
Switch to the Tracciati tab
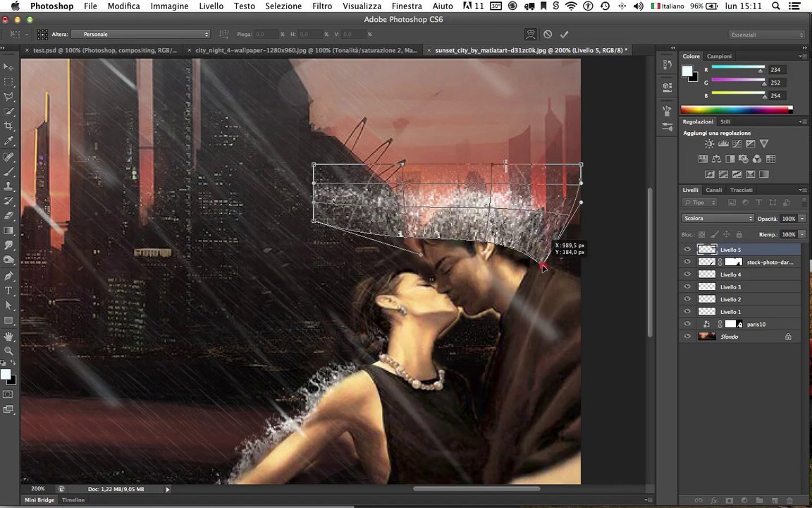(741, 190)
